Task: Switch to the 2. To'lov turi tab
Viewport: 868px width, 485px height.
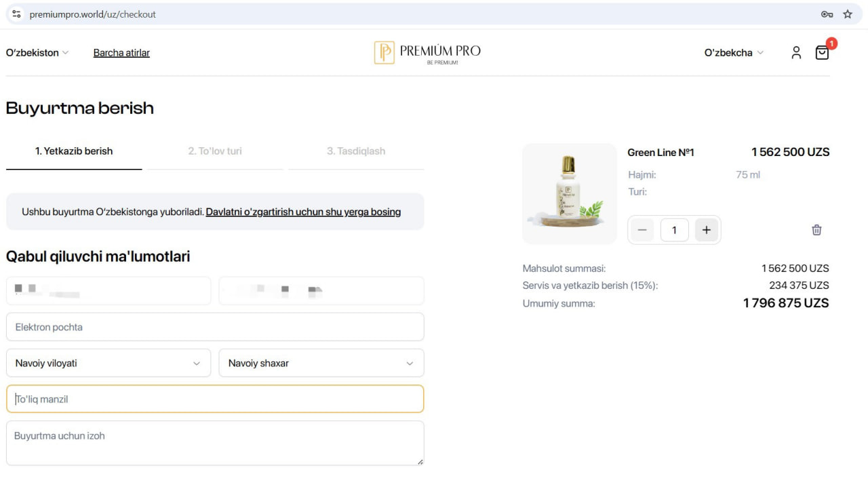Action: pyautogui.click(x=215, y=151)
